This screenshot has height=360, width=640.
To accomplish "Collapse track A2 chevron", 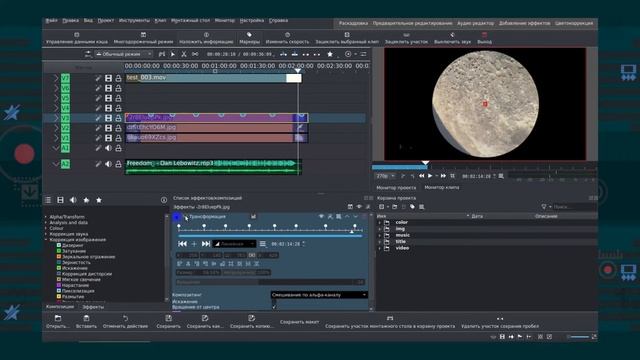I will pos(56,164).
